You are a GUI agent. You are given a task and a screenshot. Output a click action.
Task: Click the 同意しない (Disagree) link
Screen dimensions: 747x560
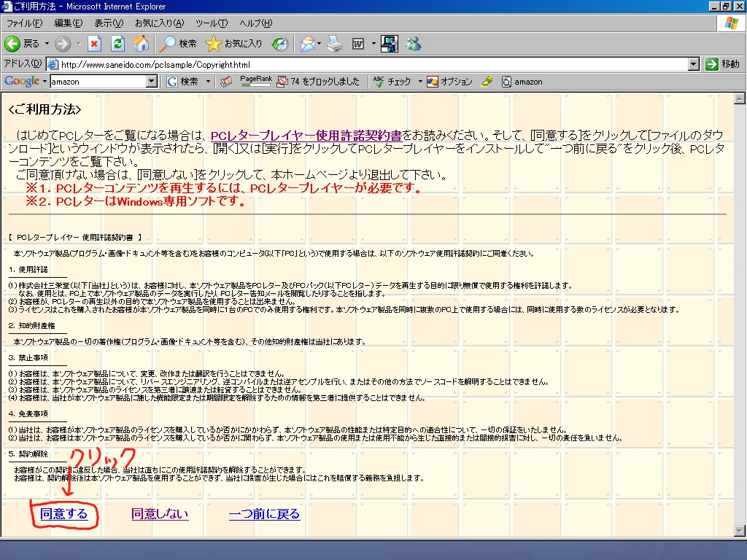click(160, 514)
